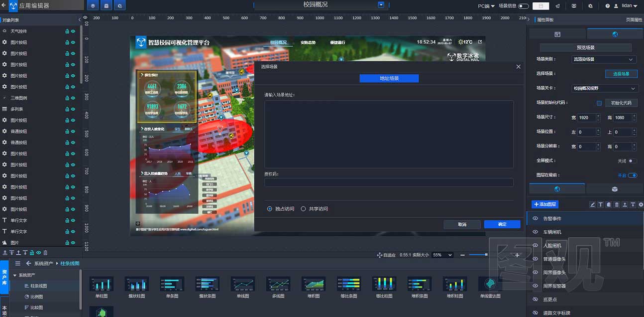644x317 pixels.
Task: Open the 55% zoom level dropdown
Action: [442, 255]
